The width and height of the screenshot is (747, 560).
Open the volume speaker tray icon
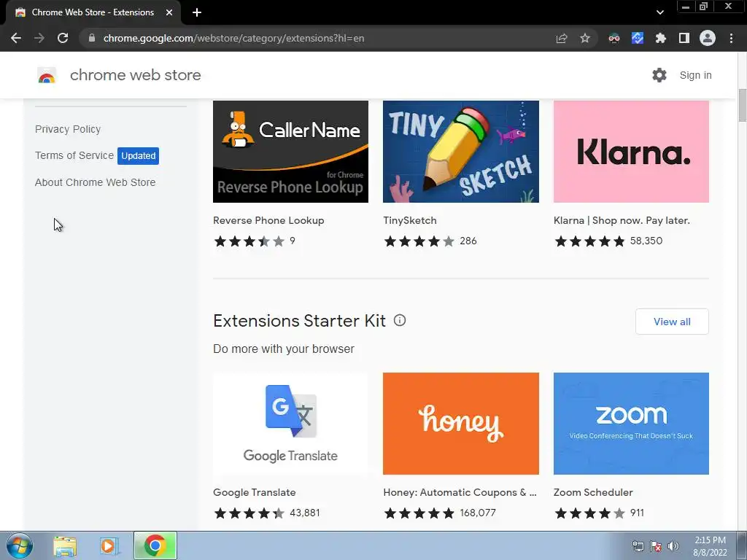point(673,546)
